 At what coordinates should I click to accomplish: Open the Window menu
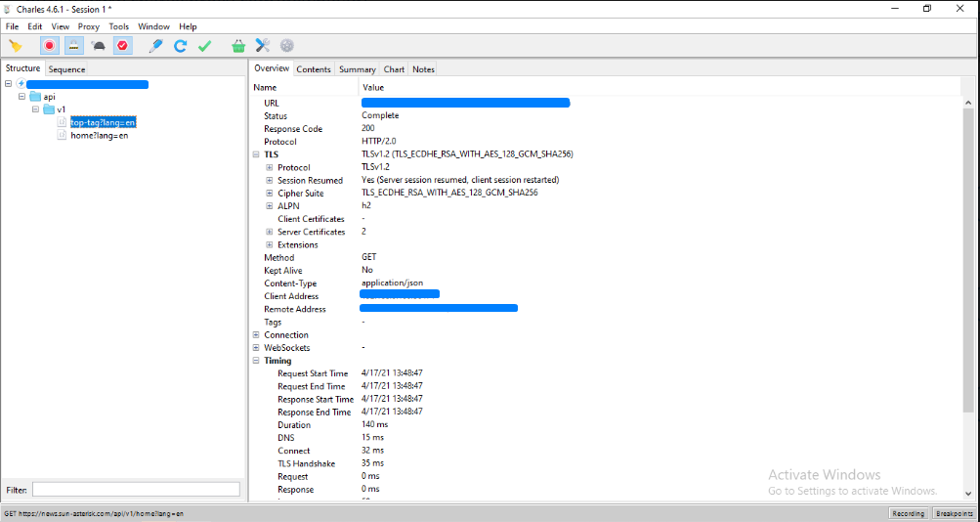click(x=153, y=26)
